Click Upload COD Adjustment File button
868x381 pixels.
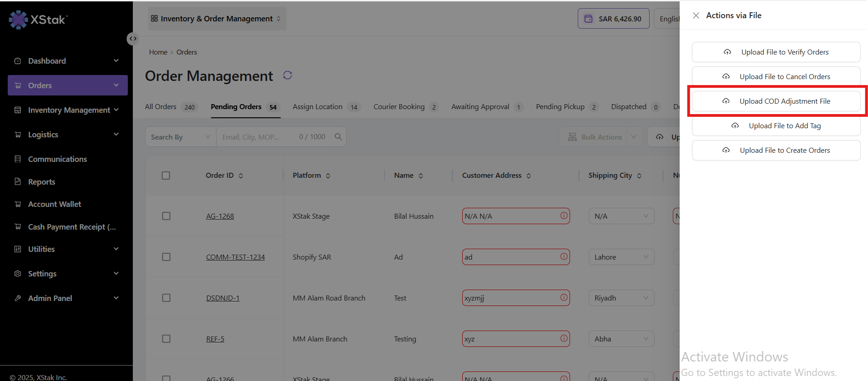click(x=776, y=101)
